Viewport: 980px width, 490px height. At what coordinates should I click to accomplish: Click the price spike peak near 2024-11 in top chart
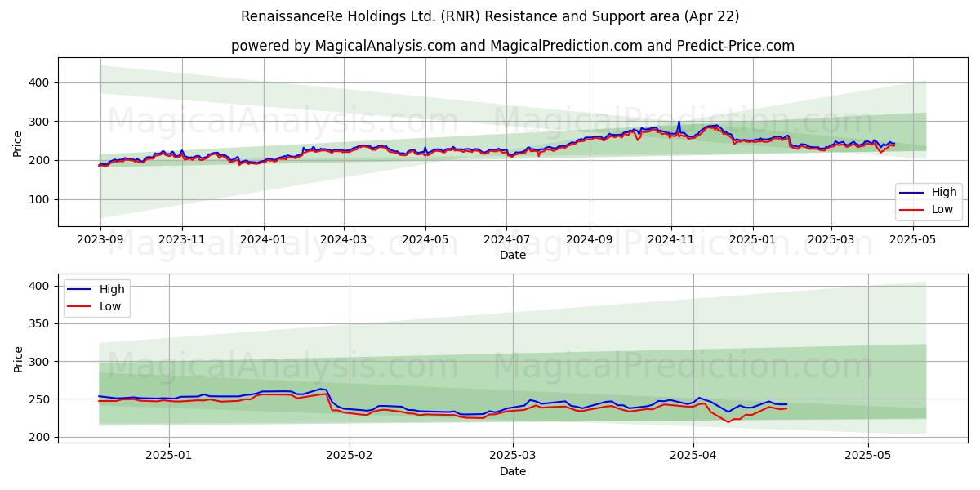click(x=679, y=122)
